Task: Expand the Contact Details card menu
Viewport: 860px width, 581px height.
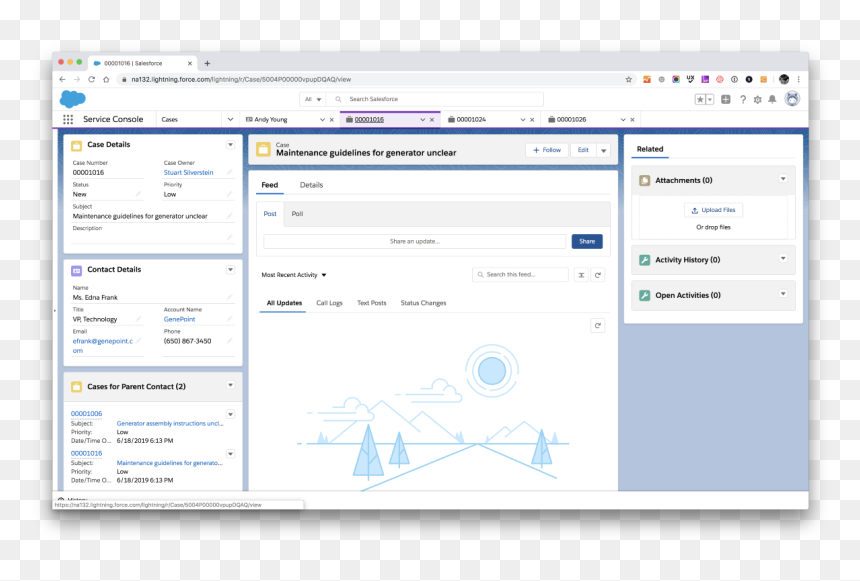Action: click(x=230, y=269)
